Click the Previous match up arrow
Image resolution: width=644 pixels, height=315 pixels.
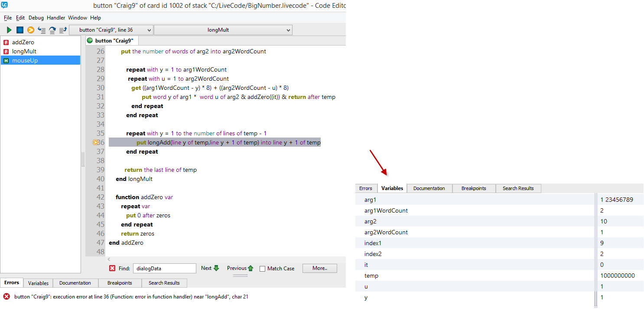pos(250,268)
